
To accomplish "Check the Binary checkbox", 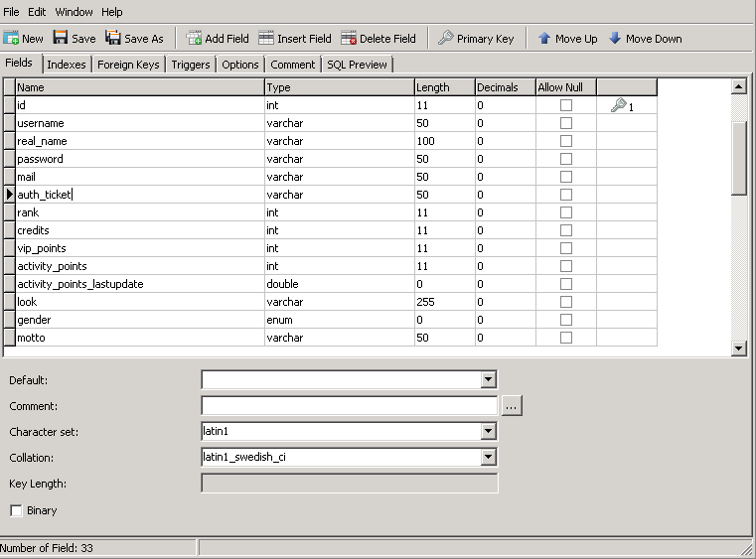I will click(x=16, y=510).
